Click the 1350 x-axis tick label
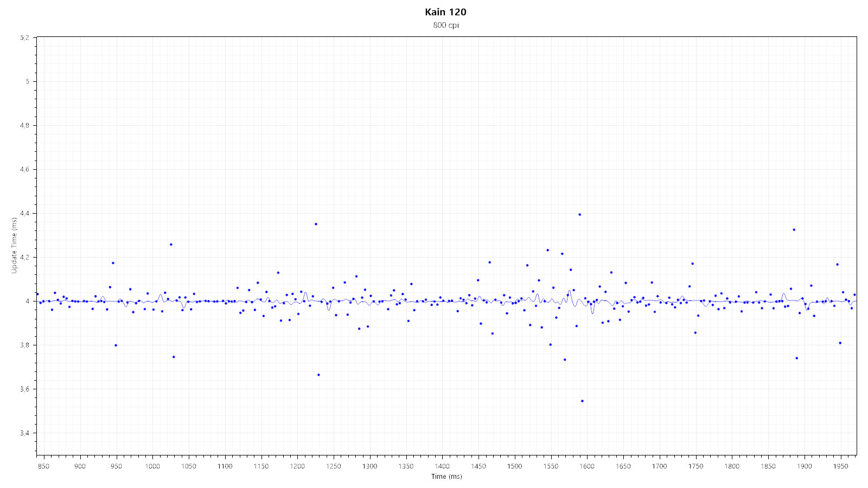Viewport: 868px width, 488px height. (406, 466)
